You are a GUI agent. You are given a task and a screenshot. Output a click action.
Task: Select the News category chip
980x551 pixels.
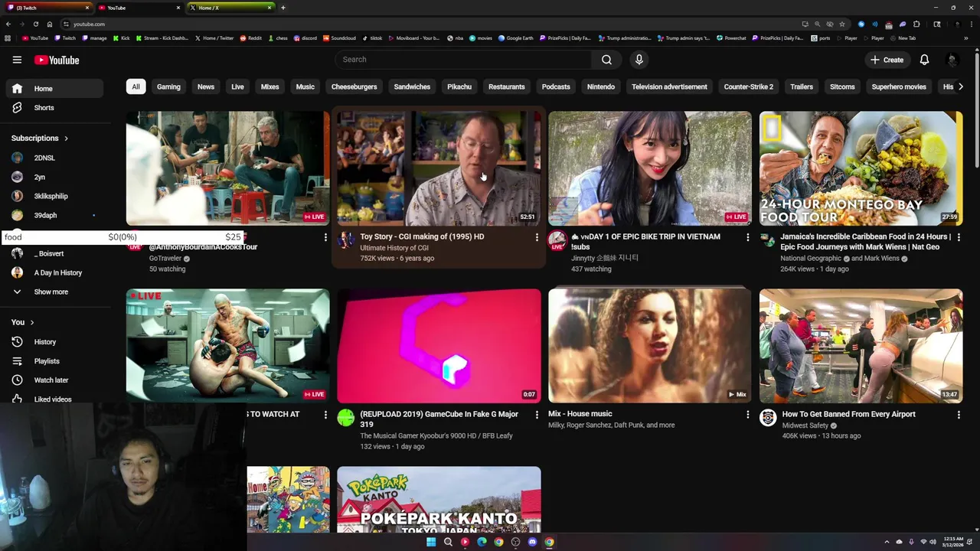point(206,86)
